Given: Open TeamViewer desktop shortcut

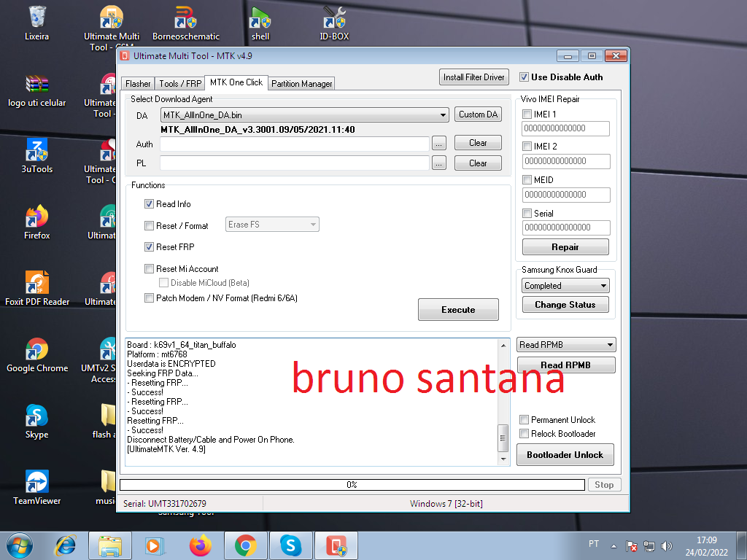Looking at the screenshot, I should coord(36,488).
